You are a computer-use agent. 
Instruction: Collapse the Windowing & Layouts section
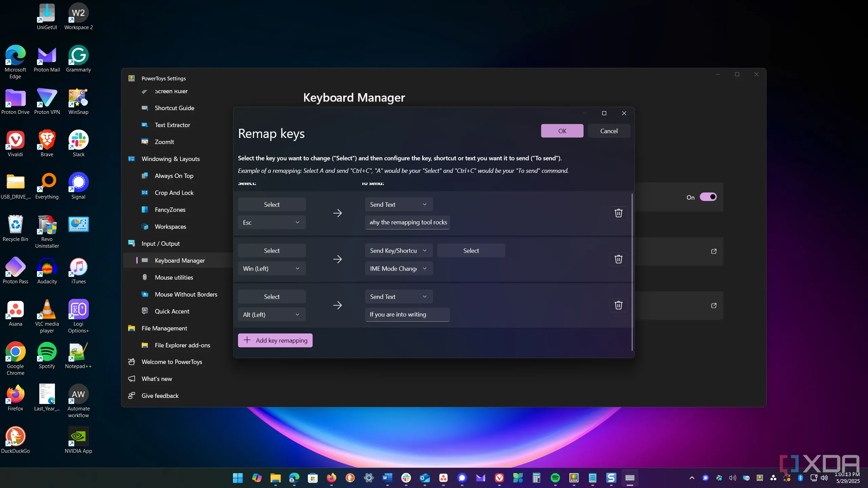coord(171,159)
